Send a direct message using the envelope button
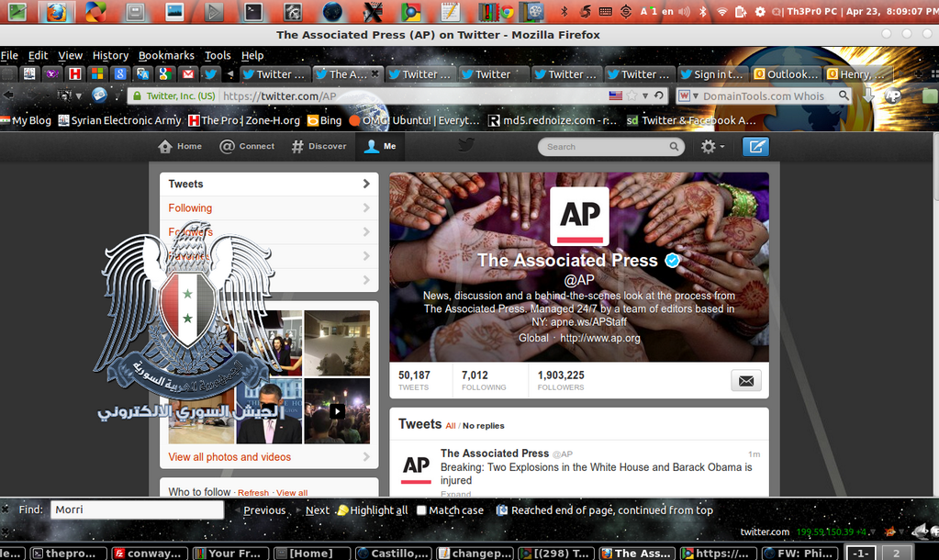 point(746,381)
